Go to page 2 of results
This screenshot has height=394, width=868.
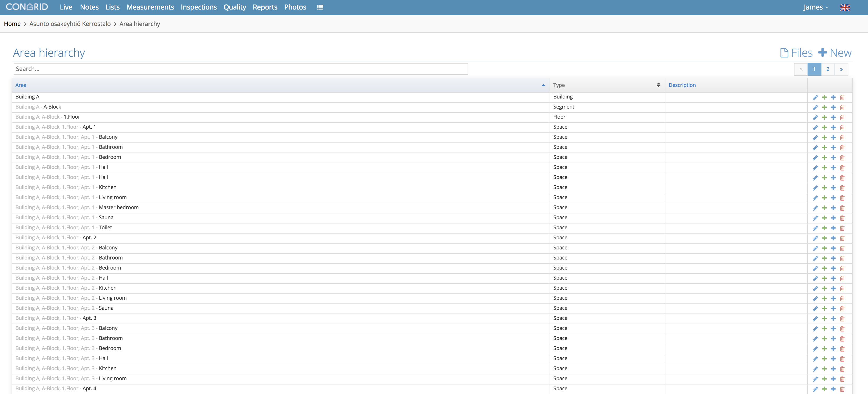point(828,69)
